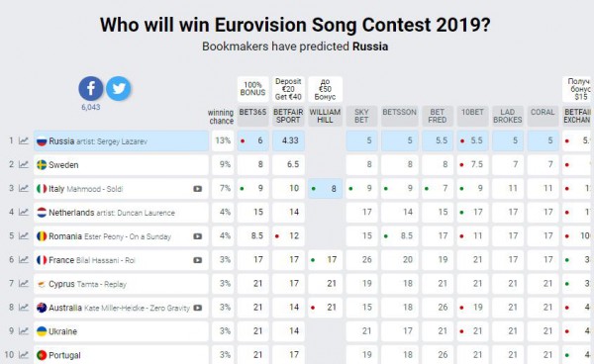Play video icon for Romania entry
The width and height of the screenshot is (594, 364).
click(x=197, y=236)
